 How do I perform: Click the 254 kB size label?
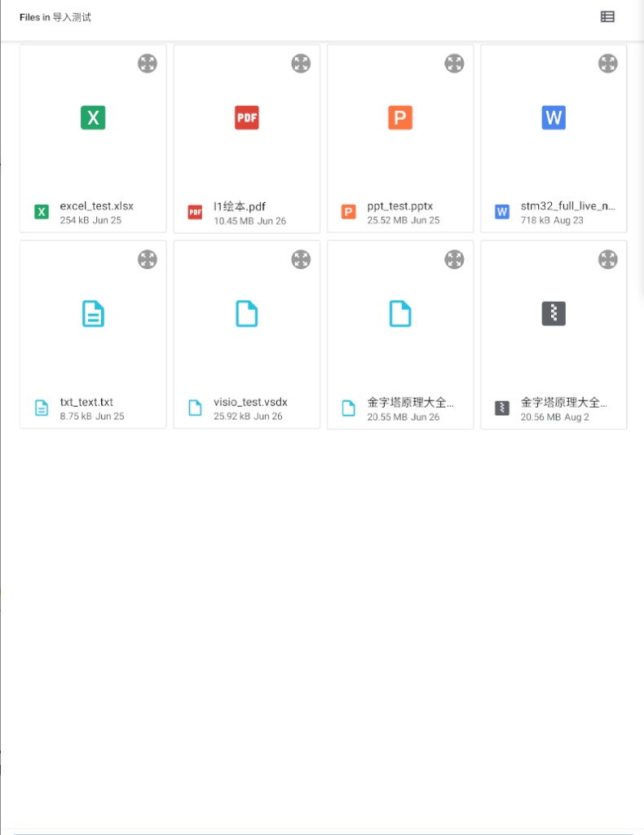click(74, 220)
